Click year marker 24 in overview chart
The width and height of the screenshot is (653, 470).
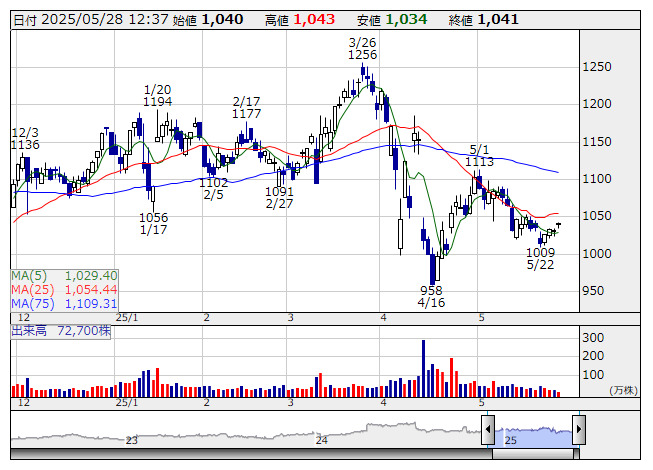pos(322,440)
